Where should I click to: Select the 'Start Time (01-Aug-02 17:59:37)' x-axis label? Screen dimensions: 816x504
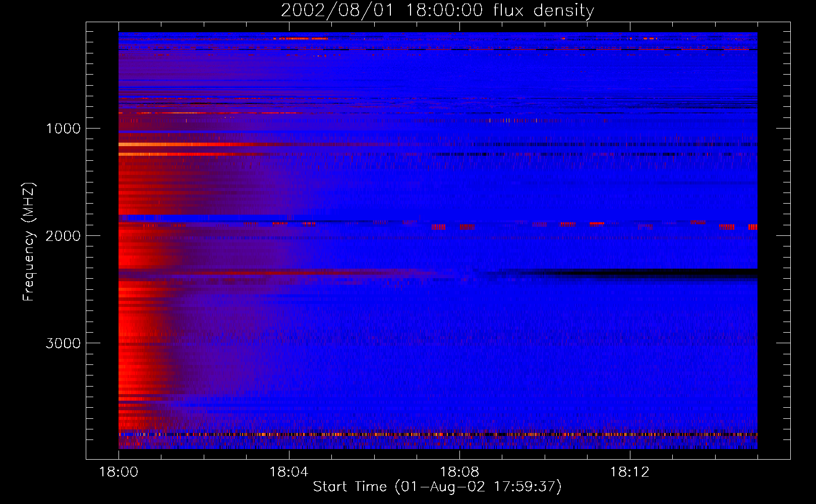pyautogui.click(x=437, y=487)
